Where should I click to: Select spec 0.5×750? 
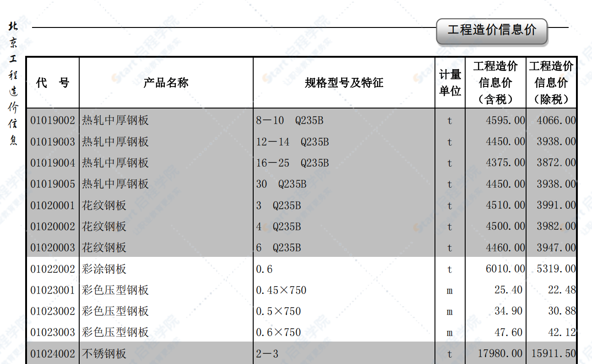click(278, 311)
